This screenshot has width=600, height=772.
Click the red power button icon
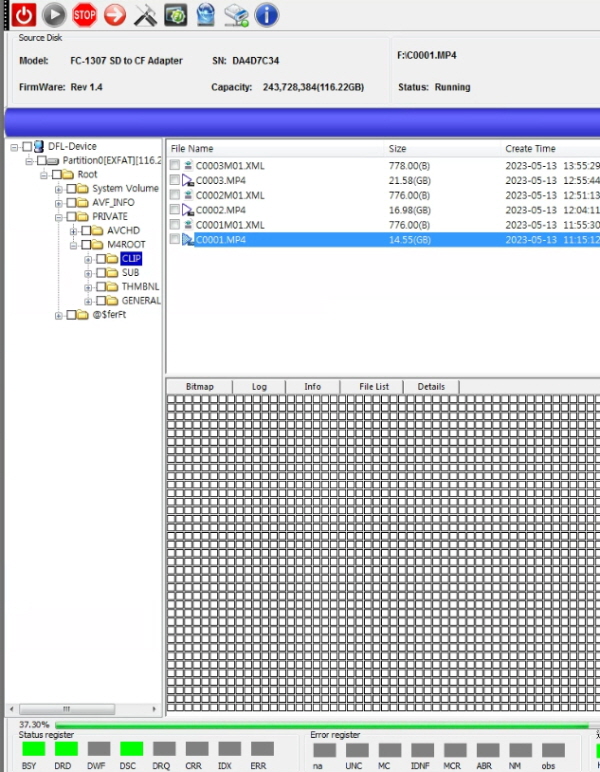pyautogui.click(x=24, y=15)
